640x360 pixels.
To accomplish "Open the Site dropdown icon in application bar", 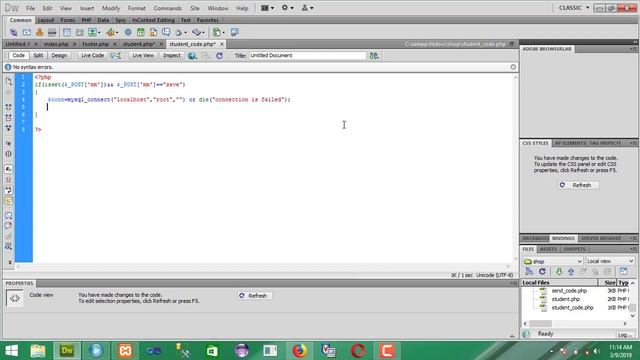I will point(307,8).
